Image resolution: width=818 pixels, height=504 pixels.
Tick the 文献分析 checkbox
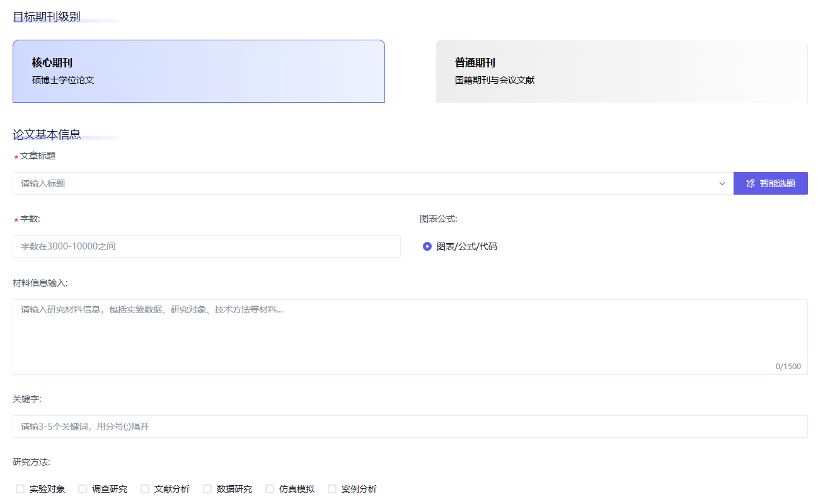(145, 489)
